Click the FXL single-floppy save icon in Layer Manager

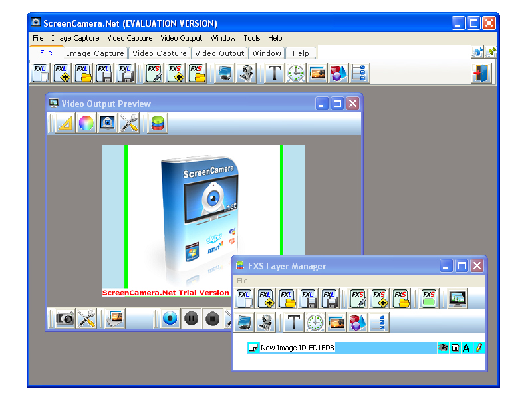(x=309, y=299)
